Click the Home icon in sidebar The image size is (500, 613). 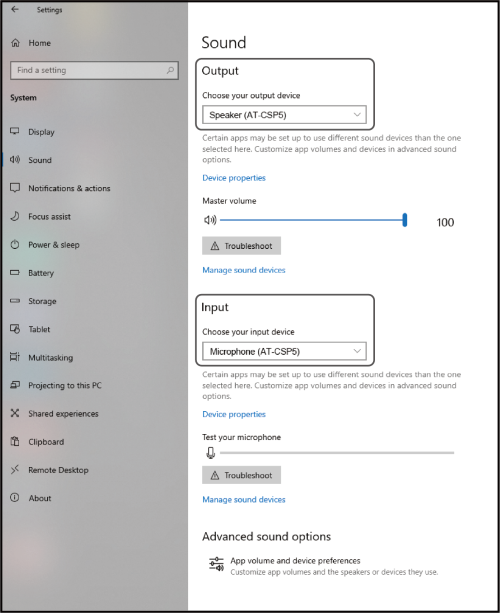pos(15,43)
